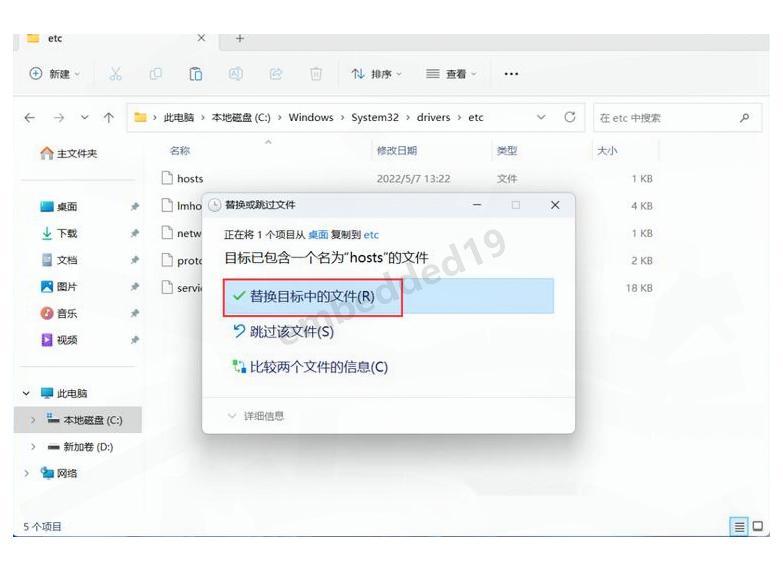Close the etc tab
This screenshot has height=572, width=783.
click(x=201, y=38)
